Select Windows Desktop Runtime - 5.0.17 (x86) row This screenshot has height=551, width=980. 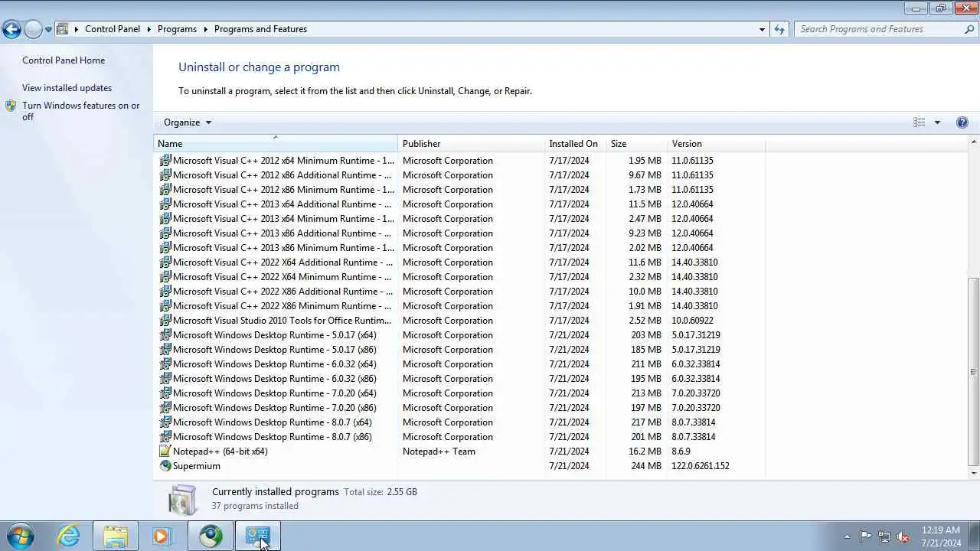click(x=459, y=350)
